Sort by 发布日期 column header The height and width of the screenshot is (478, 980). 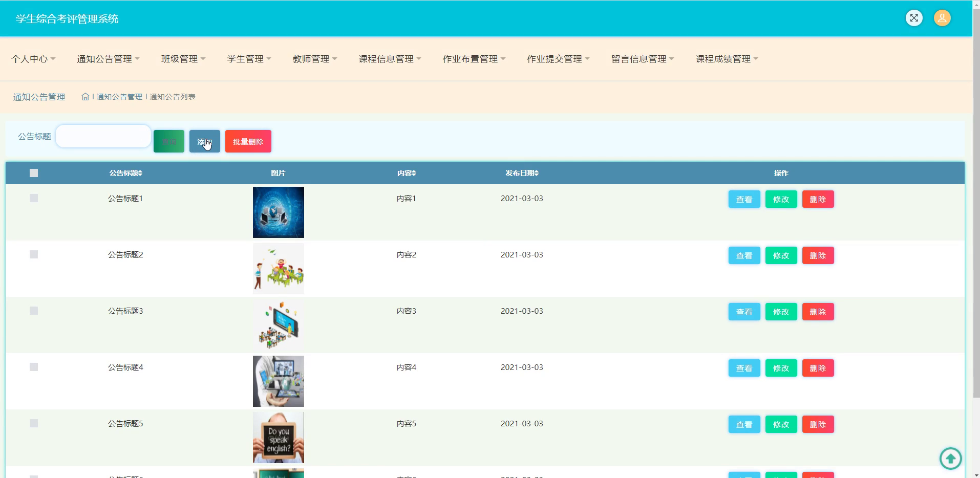pyautogui.click(x=522, y=173)
